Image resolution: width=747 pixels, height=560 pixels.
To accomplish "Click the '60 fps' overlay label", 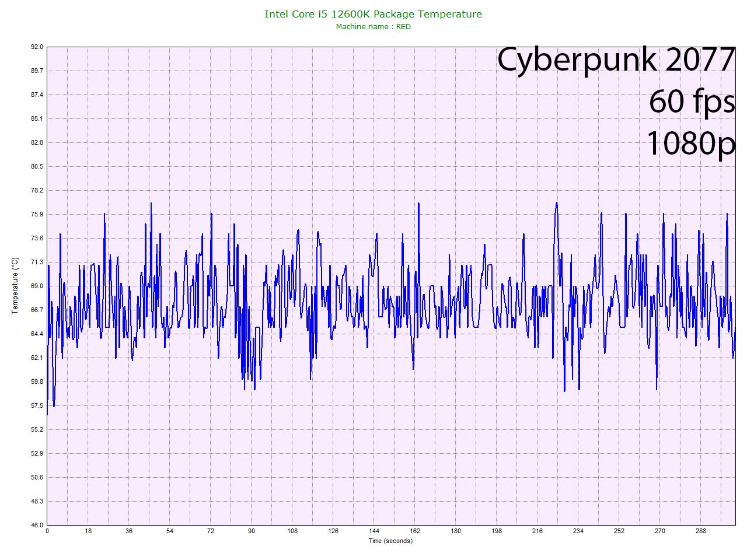I will click(692, 101).
